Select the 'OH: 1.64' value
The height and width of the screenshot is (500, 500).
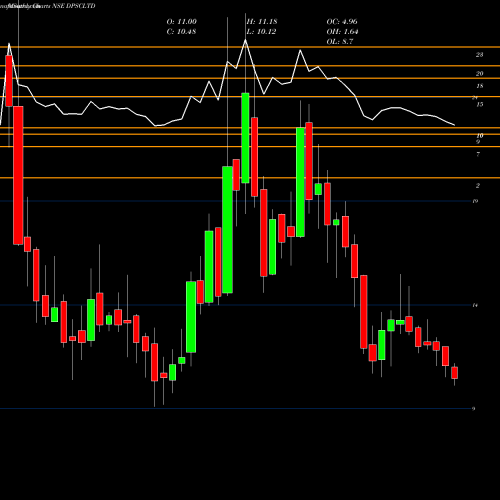click(x=342, y=32)
